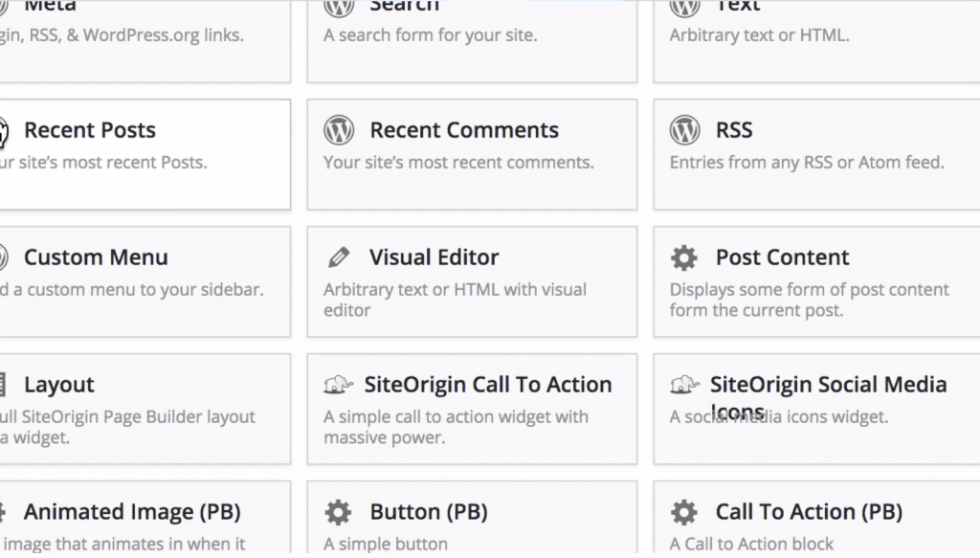Pick the Post Content widget title

coord(783,257)
